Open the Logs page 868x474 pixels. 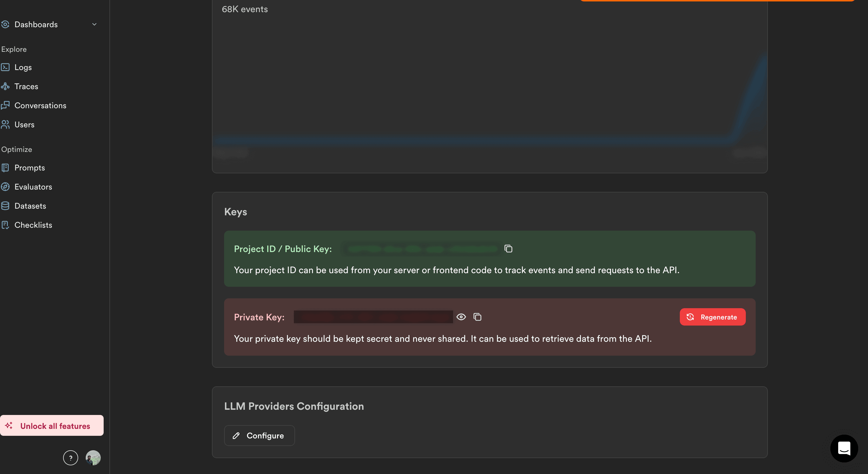23,67
